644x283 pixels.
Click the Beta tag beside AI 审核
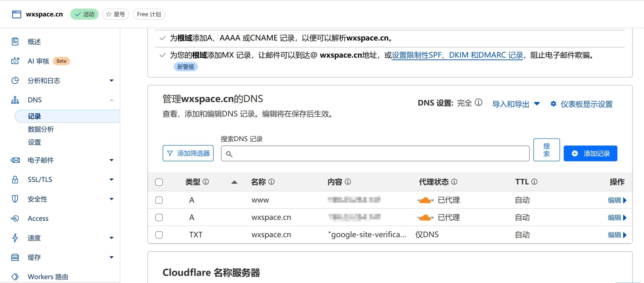pos(61,61)
